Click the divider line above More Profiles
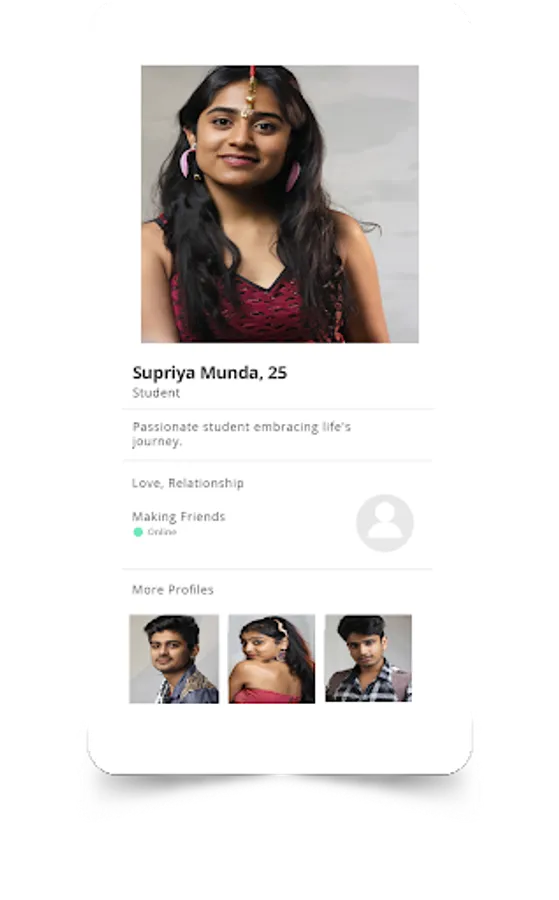The height and width of the screenshot is (900, 559). tap(277, 569)
